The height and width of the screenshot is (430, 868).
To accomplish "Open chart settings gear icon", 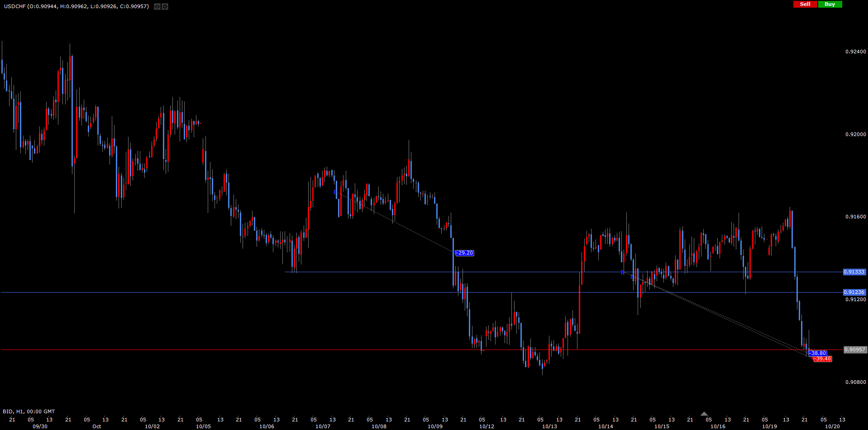I will click(x=165, y=6).
